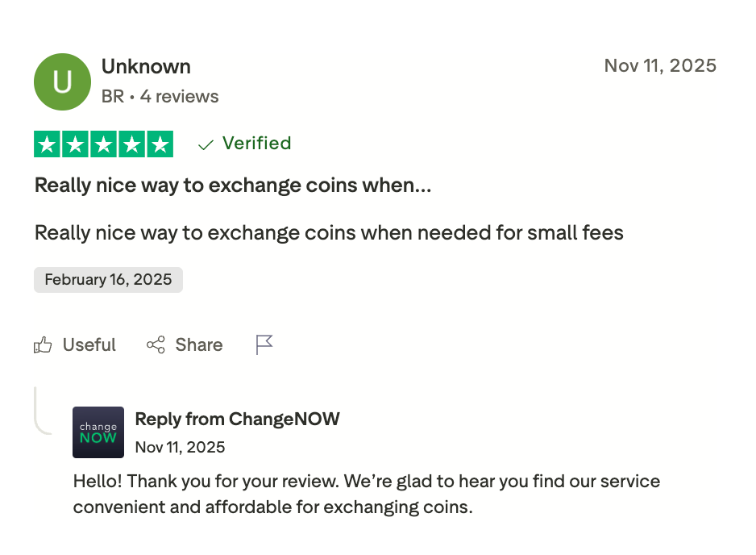Click the review title about exchanging coins

point(232,185)
